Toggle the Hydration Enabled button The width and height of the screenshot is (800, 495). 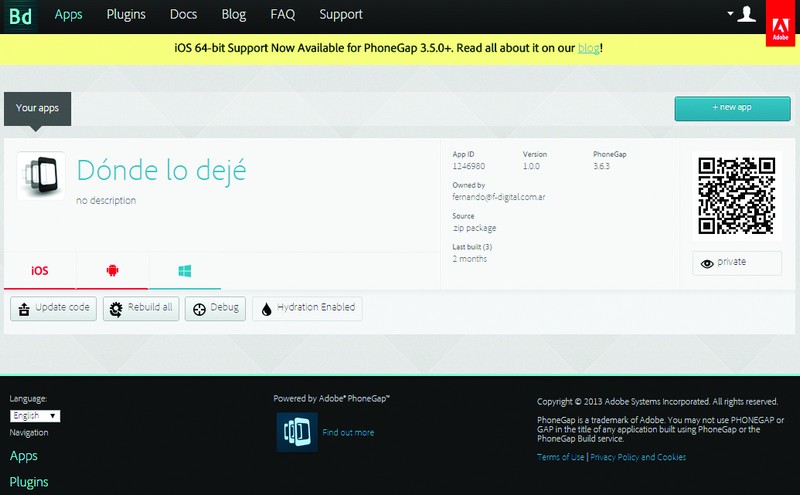[x=307, y=308]
